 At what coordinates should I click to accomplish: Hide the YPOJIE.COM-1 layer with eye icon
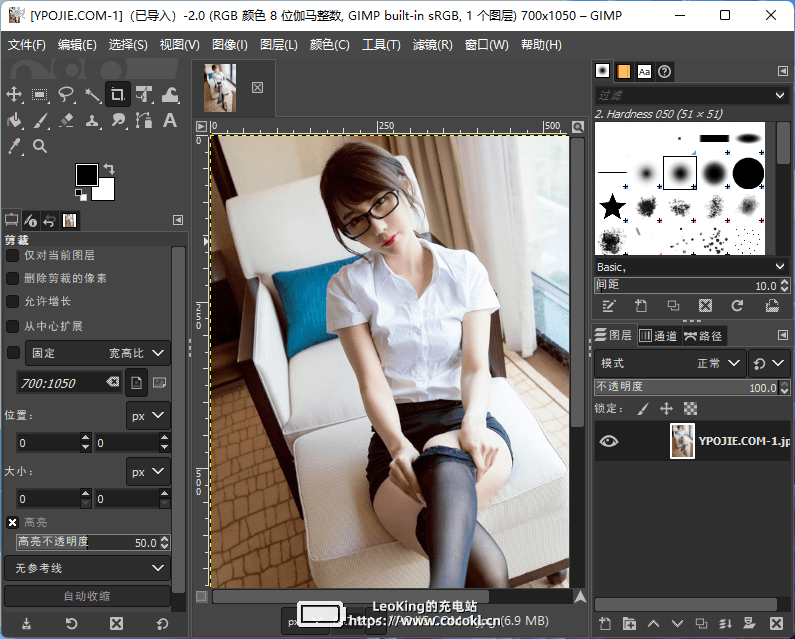(609, 441)
